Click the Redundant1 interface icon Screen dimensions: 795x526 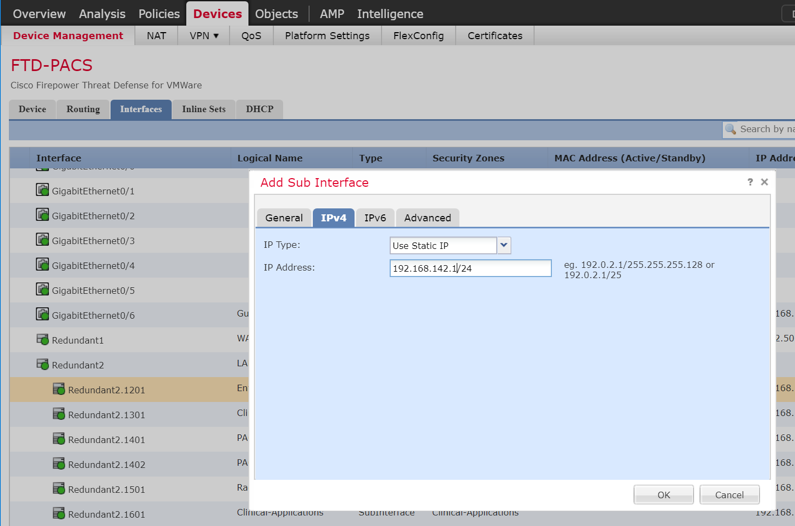pos(43,339)
